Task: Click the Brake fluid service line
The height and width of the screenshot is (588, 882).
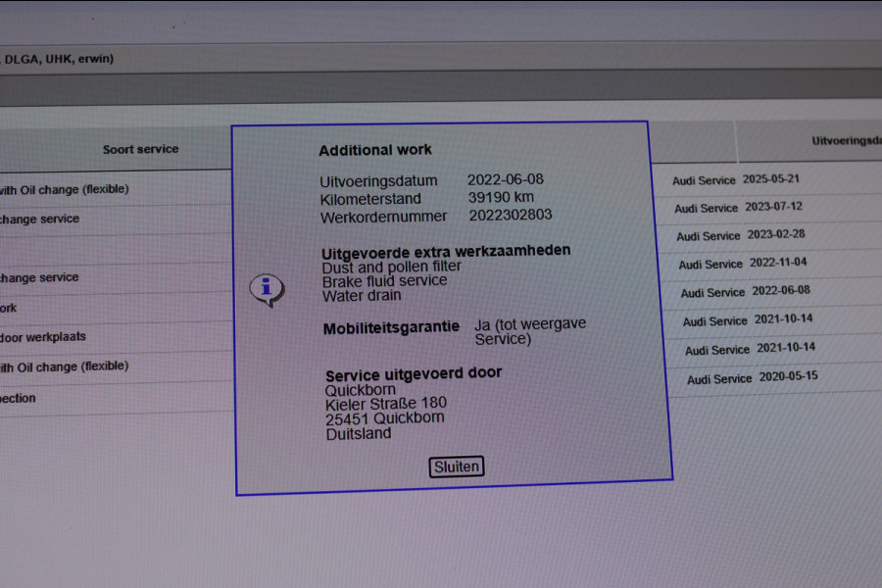Action: 384,280
